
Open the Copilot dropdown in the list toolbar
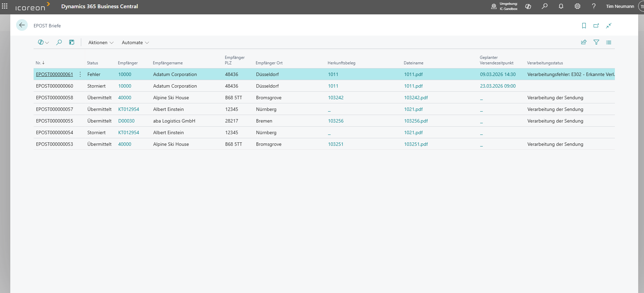click(43, 42)
